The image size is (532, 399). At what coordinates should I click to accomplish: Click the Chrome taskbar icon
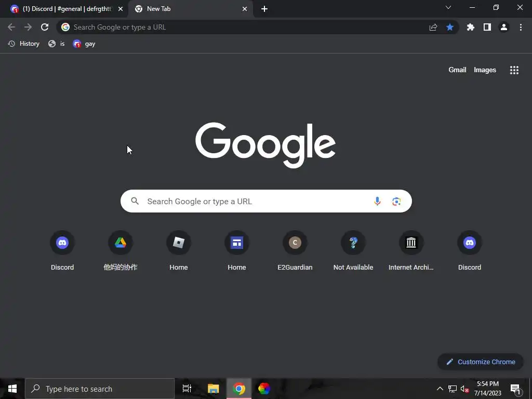click(239, 389)
